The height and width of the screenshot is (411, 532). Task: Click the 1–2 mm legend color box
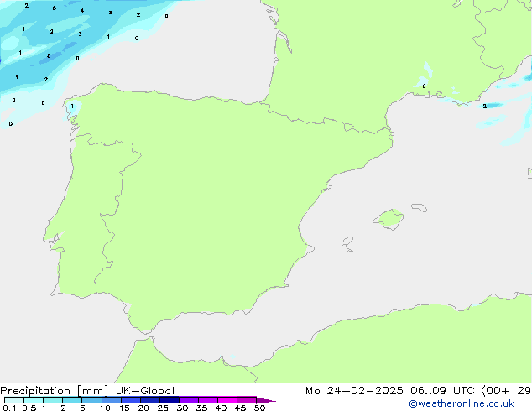point(53,400)
